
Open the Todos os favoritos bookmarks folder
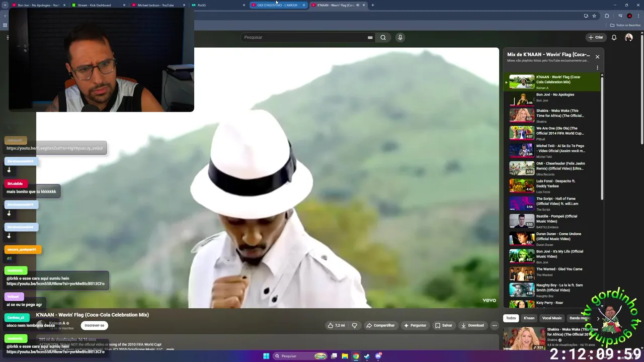click(x=625, y=25)
